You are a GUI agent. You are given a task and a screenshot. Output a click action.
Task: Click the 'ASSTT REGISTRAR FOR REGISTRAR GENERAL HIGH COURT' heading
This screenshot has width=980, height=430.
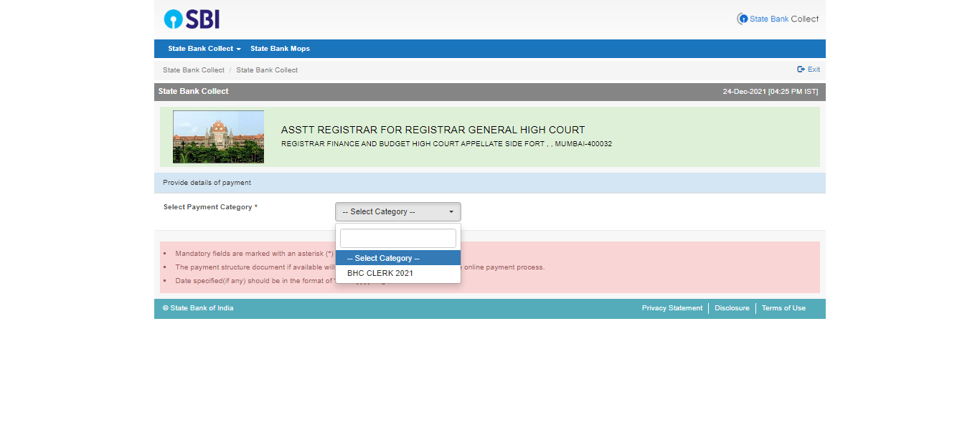[x=433, y=130]
